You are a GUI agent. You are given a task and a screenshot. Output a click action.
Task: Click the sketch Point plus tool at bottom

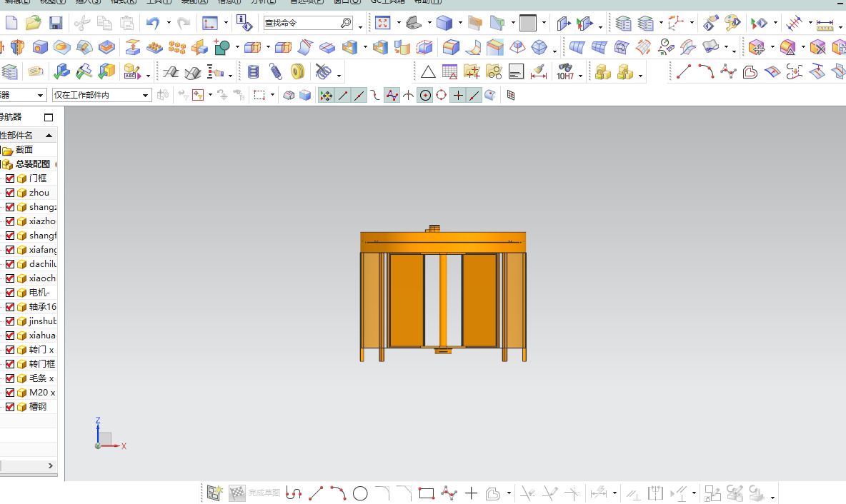tap(471, 493)
